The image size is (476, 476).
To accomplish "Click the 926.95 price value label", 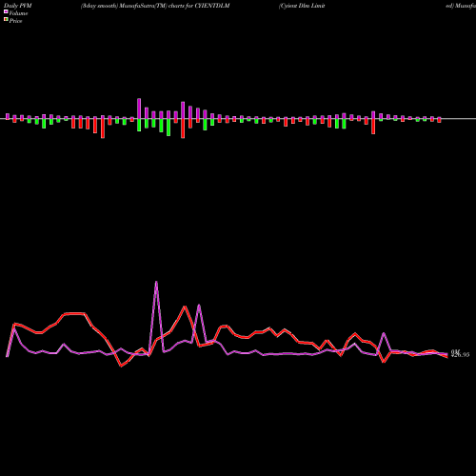I will click(461, 355).
